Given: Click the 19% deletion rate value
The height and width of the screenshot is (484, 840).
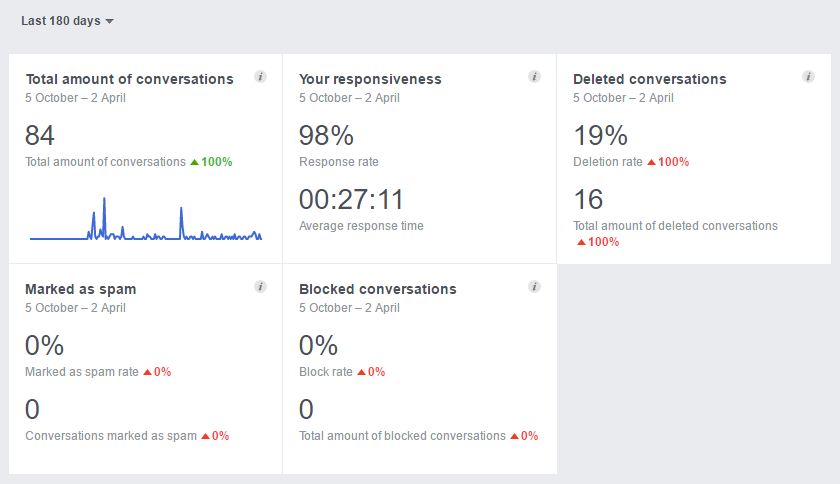Looking at the screenshot, I should point(601,135).
